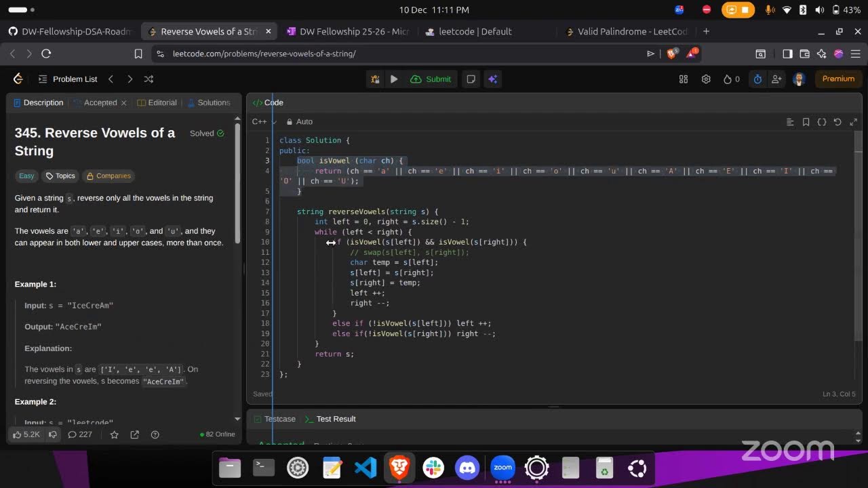Close the Reverse Vowels browser tab
This screenshot has height=488, width=868.
(269, 31)
